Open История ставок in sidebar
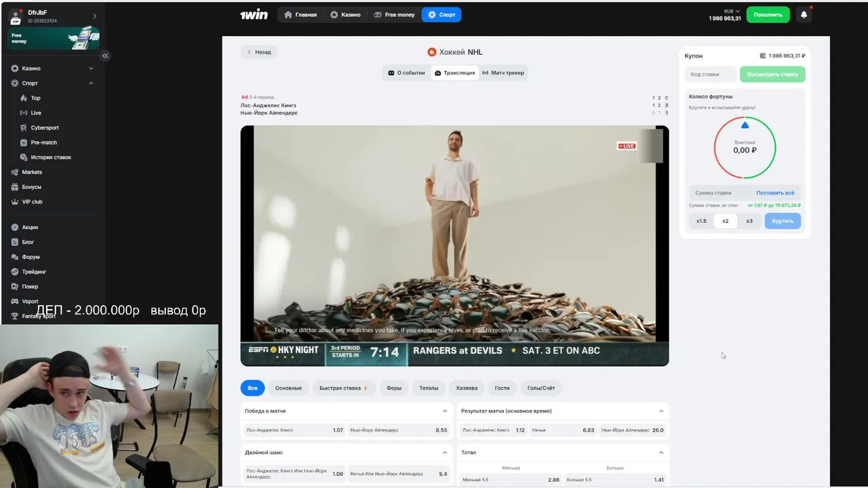Viewport: 868px width, 488px height. point(51,157)
